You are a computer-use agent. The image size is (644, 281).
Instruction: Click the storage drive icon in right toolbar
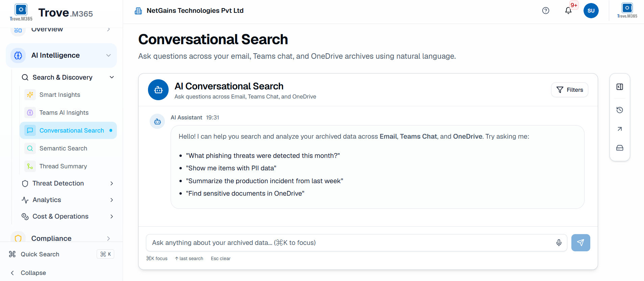point(620,148)
